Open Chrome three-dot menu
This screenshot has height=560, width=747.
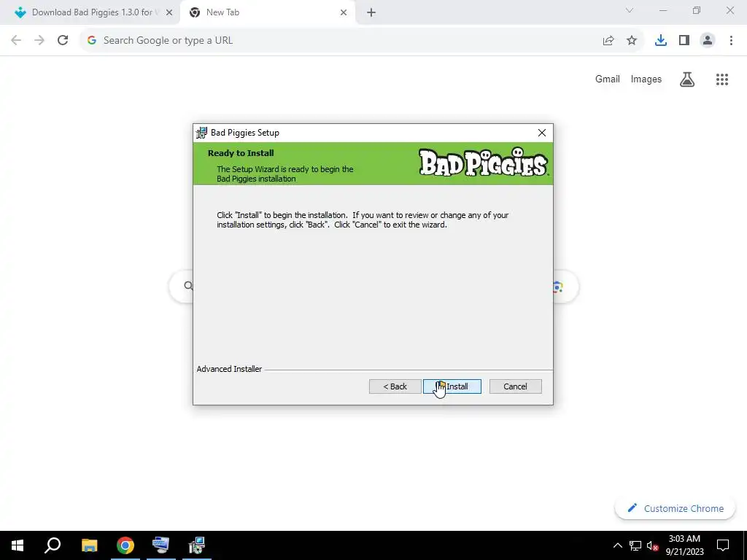(731, 41)
